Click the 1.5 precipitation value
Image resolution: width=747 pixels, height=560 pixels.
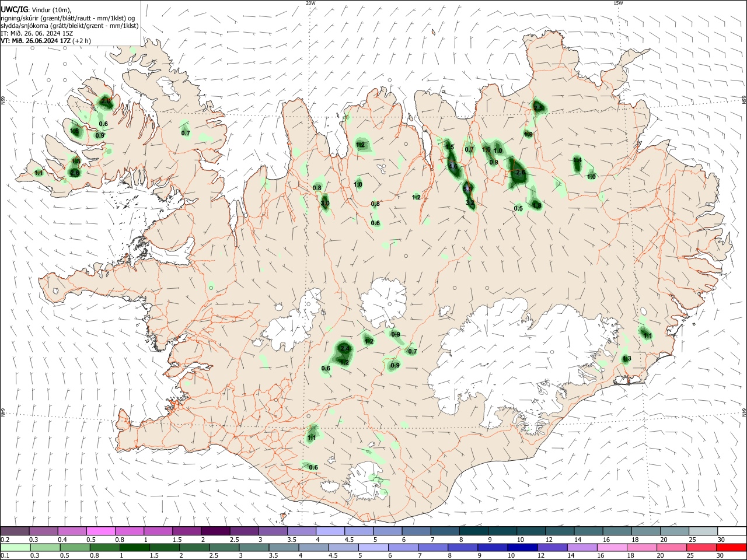pyautogui.click(x=449, y=148)
